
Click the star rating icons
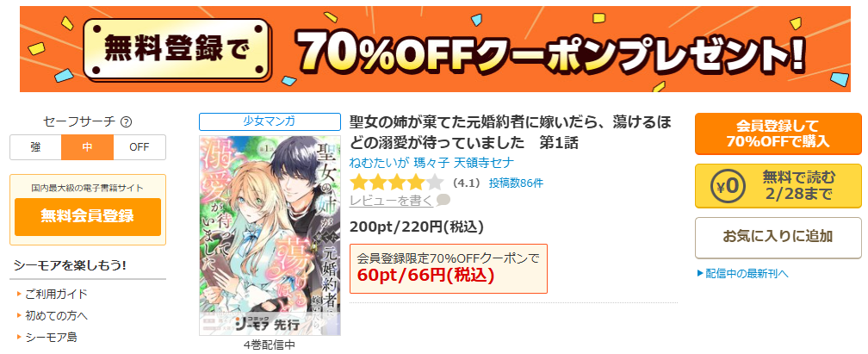(x=397, y=183)
